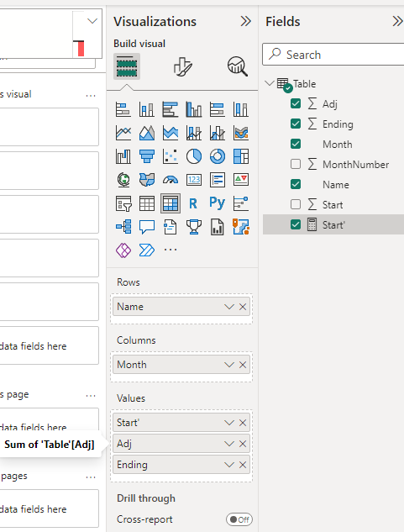Uncheck the Name field checkbox

pos(296,184)
